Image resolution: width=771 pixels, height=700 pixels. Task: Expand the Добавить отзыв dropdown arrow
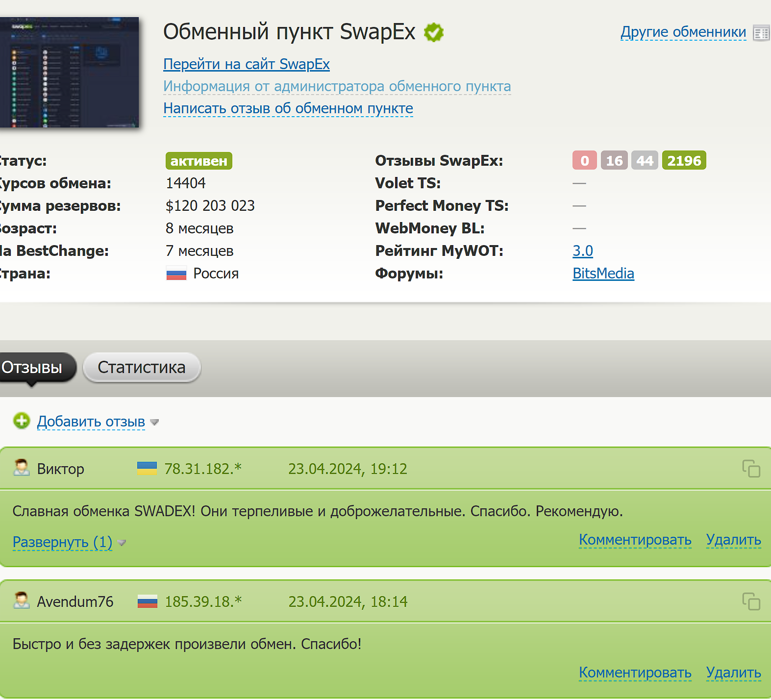[154, 422]
